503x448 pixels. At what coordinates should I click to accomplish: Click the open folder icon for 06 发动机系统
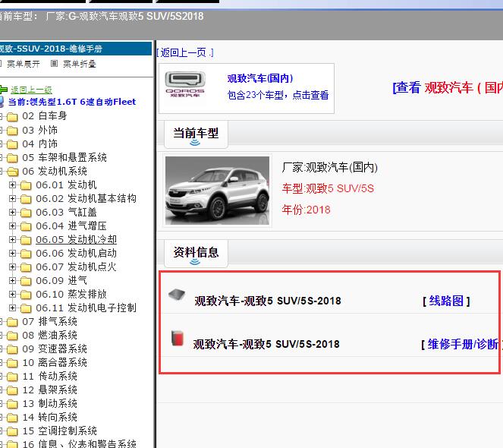tap(12, 172)
